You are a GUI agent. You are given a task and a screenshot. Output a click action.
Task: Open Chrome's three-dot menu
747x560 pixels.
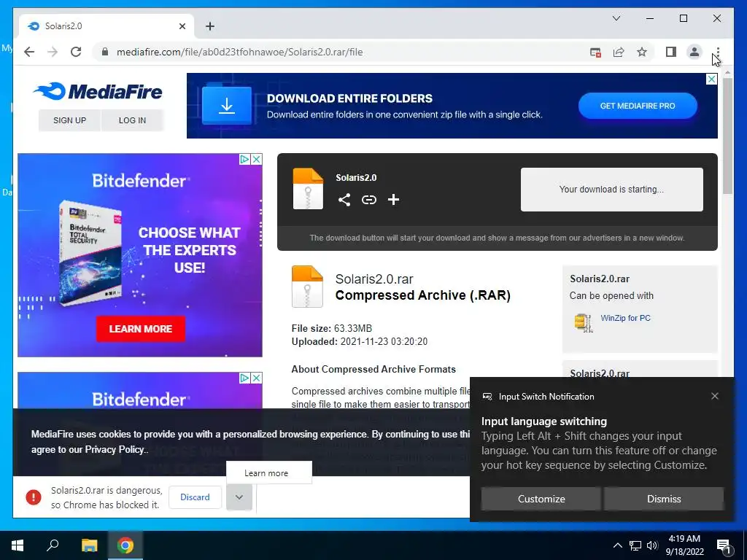[x=718, y=52]
